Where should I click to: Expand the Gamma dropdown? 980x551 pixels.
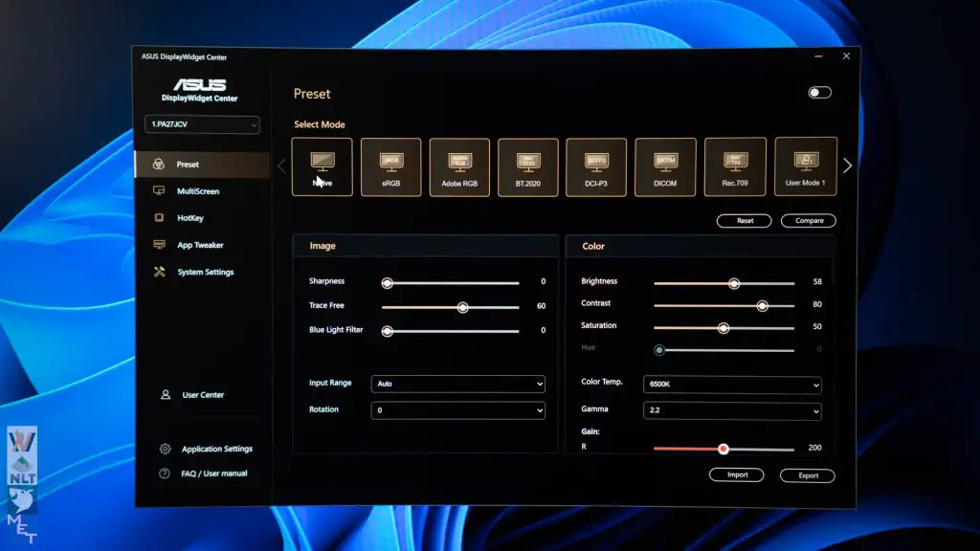[732, 410]
